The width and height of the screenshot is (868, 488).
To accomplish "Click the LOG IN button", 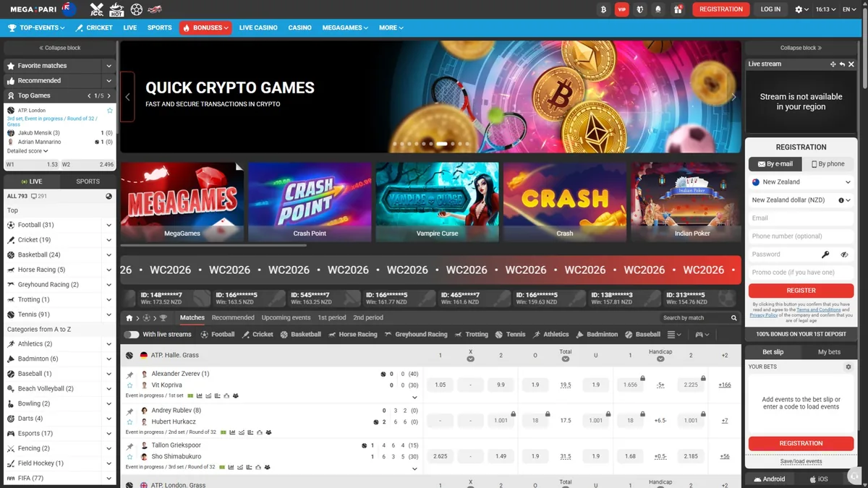I will (x=771, y=9).
